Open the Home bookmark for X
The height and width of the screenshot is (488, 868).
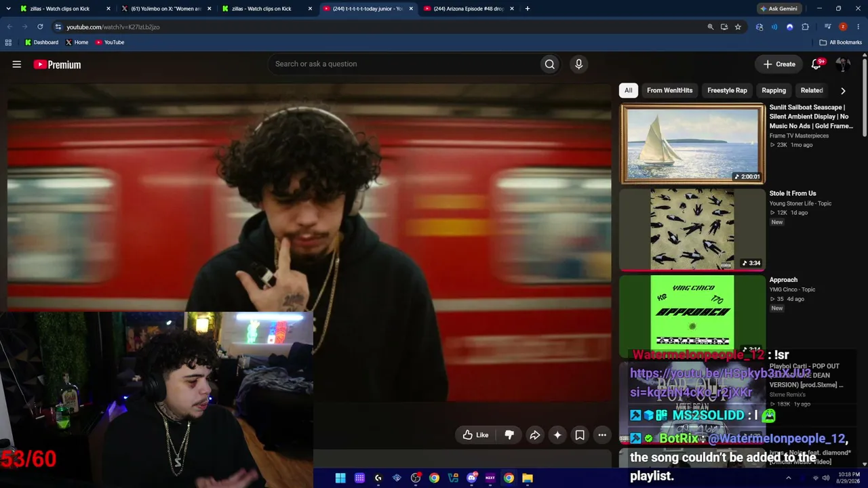click(x=77, y=42)
